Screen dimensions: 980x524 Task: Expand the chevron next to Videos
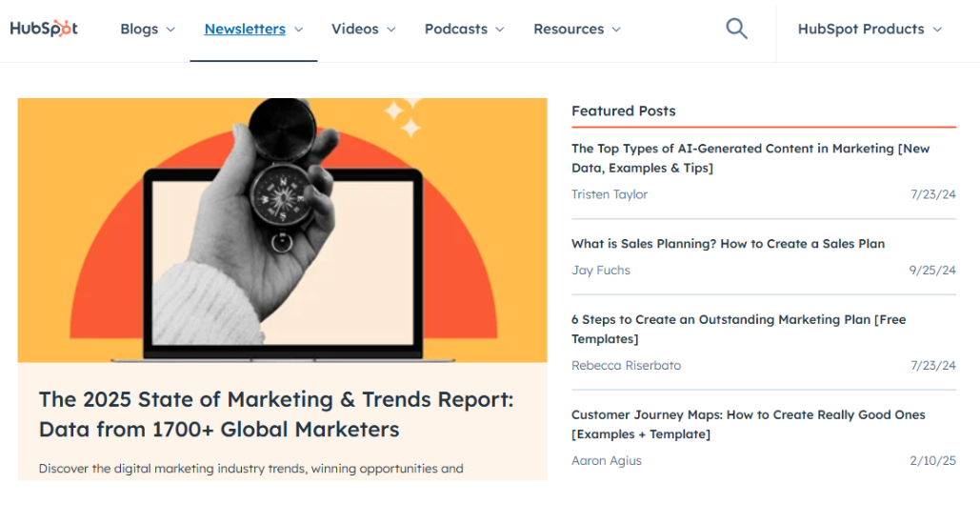coord(391,30)
